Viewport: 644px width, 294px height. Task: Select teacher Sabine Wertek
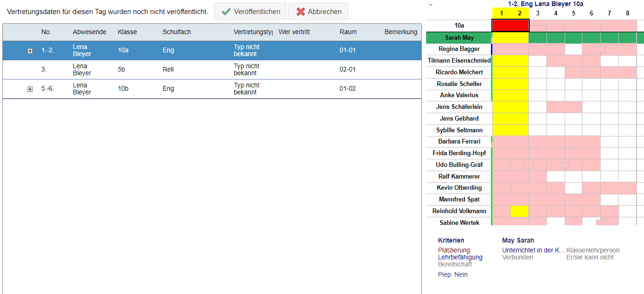pos(459,222)
